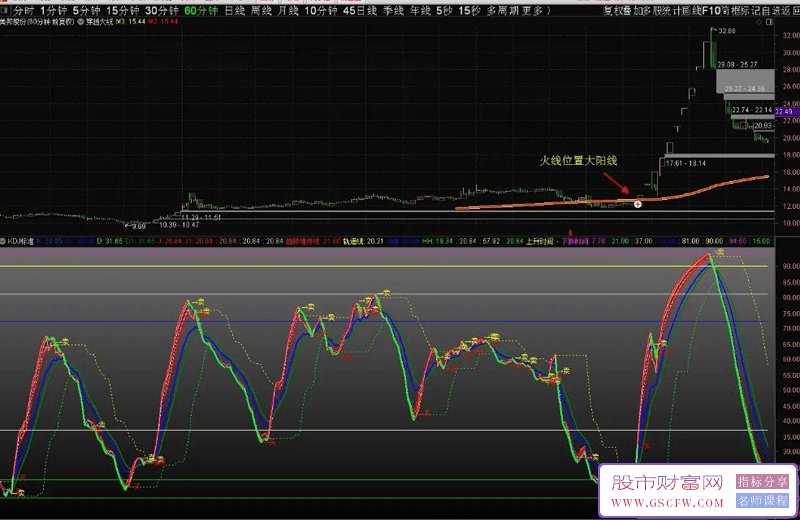
Task: Select the 1分钟 period tab
Action: [x=54, y=10]
